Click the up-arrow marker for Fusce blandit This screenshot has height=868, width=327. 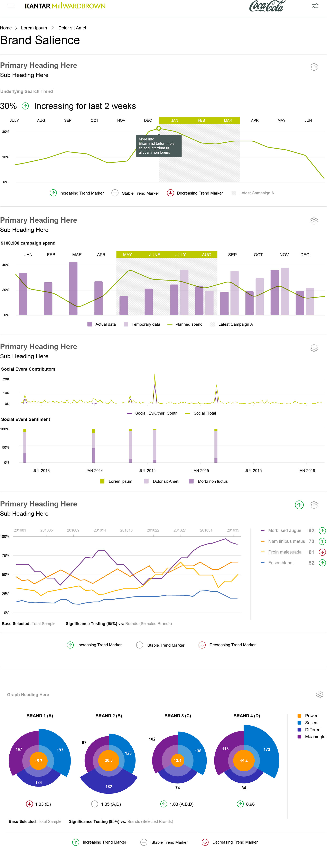322,563
